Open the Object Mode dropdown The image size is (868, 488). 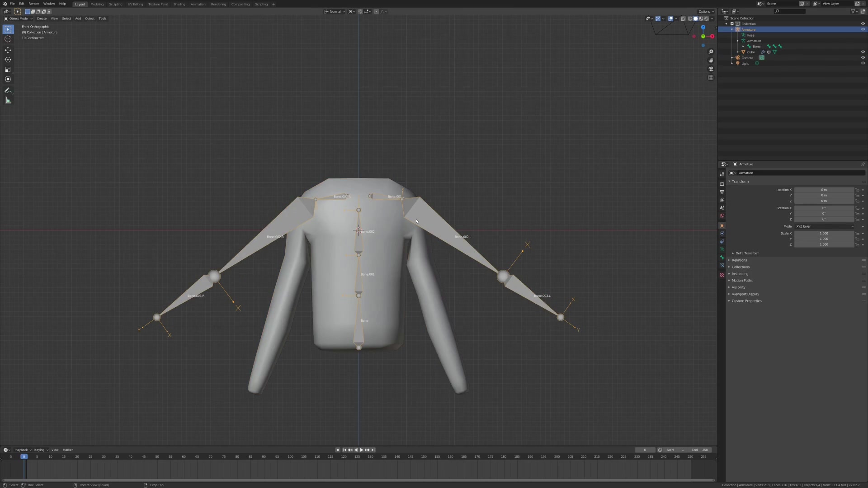[18, 19]
